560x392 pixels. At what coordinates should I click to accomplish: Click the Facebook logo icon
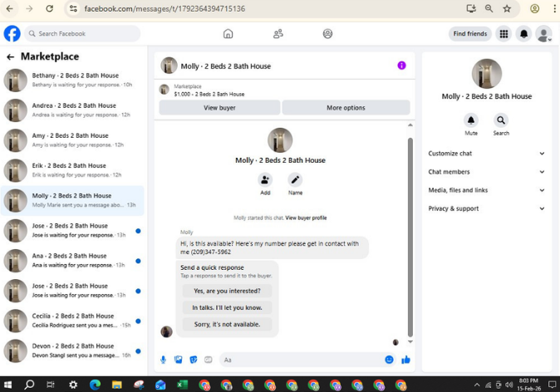(12, 33)
